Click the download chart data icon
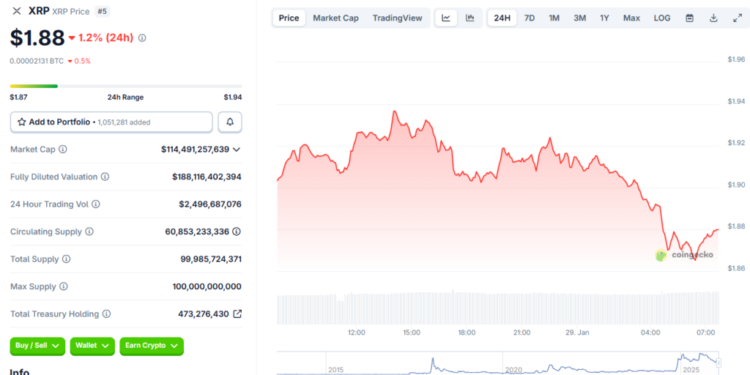The image size is (750, 375). click(x=713, y=18)
